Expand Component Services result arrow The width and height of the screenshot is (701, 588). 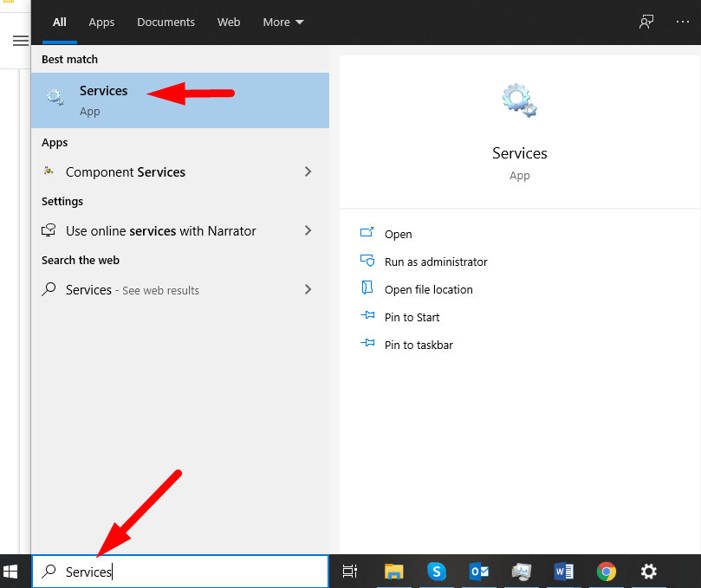pyautogui.click(x=308, y=172)
